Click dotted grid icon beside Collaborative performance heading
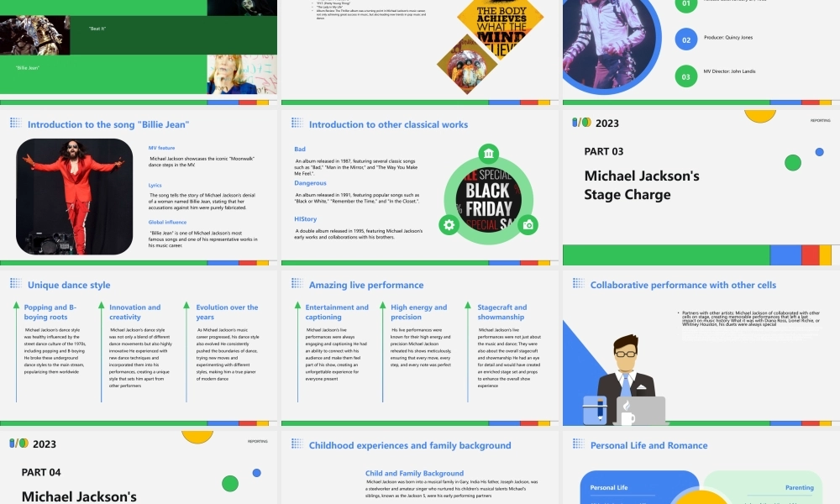This screenshot has height=504, width=840. pos(578,283)
